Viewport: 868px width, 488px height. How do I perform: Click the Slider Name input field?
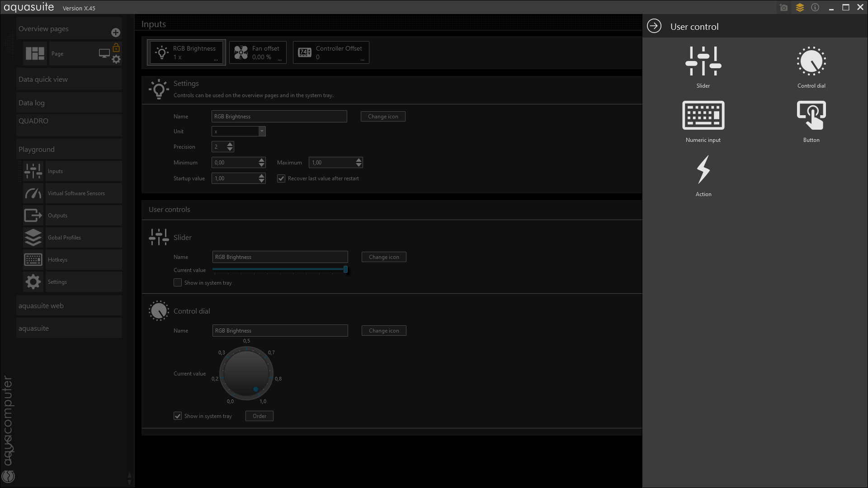(280, 257)
